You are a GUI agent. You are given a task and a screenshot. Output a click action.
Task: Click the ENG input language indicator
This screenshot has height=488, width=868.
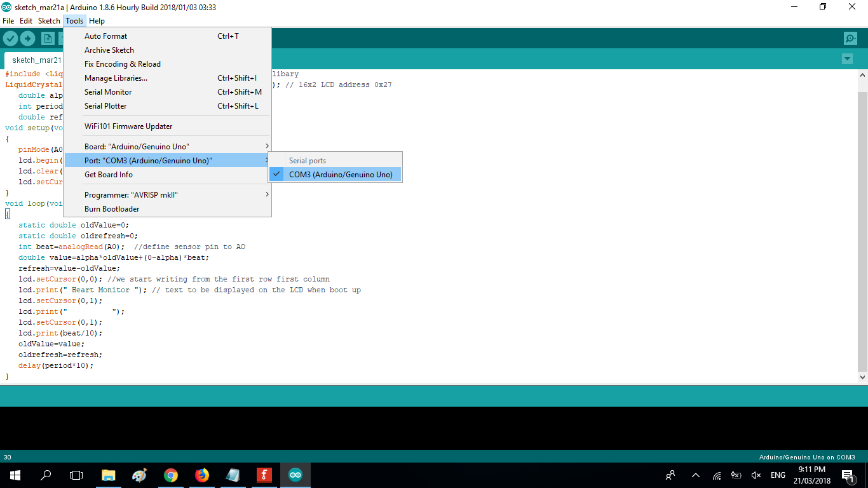(778, 475)
